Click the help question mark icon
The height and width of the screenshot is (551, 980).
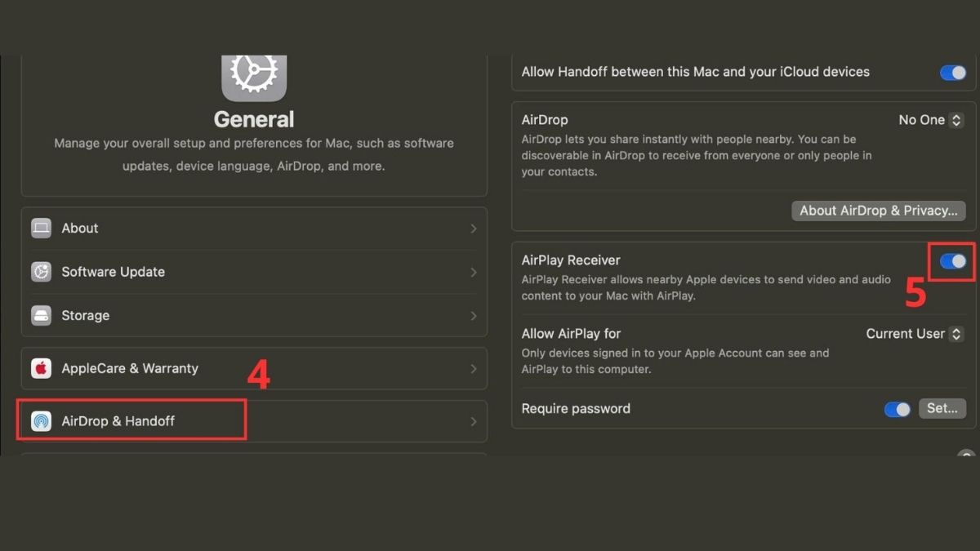tap(966, 455)
